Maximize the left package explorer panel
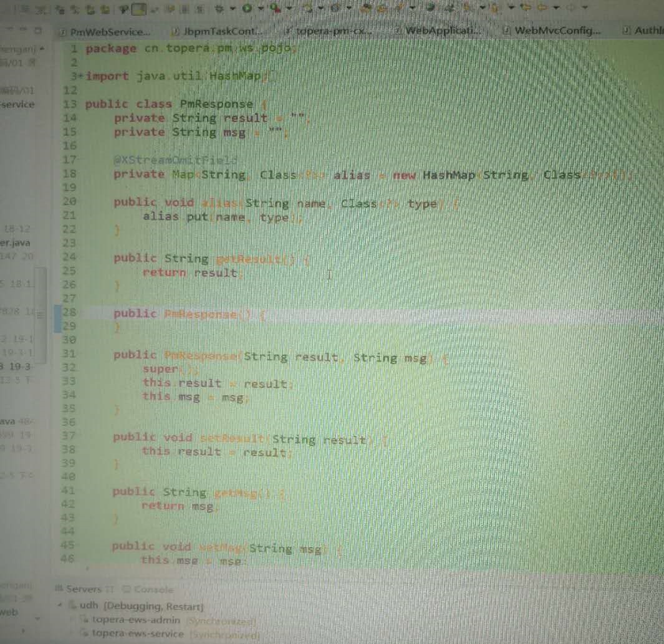Screen dimensions: 664x644 38,30
